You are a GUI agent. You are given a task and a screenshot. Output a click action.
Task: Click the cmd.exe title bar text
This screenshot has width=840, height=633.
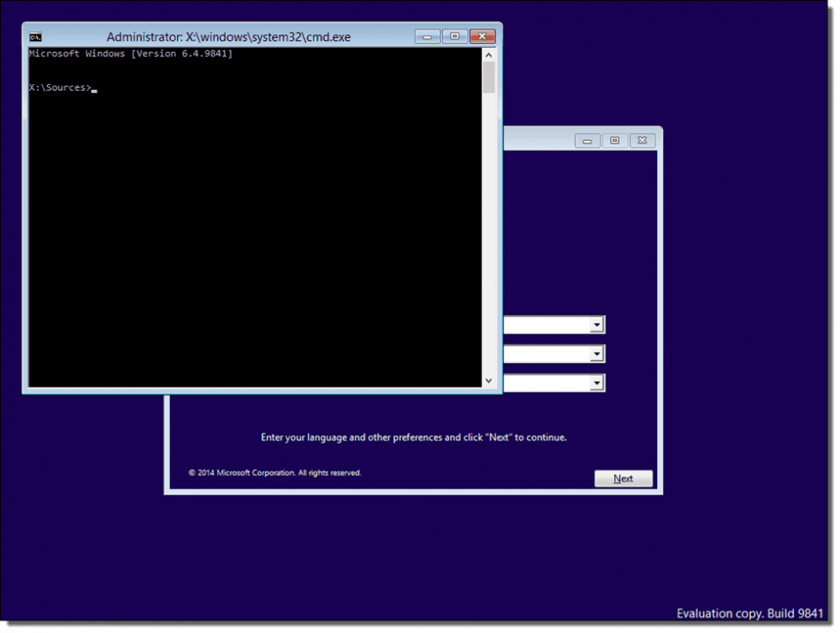228,37
